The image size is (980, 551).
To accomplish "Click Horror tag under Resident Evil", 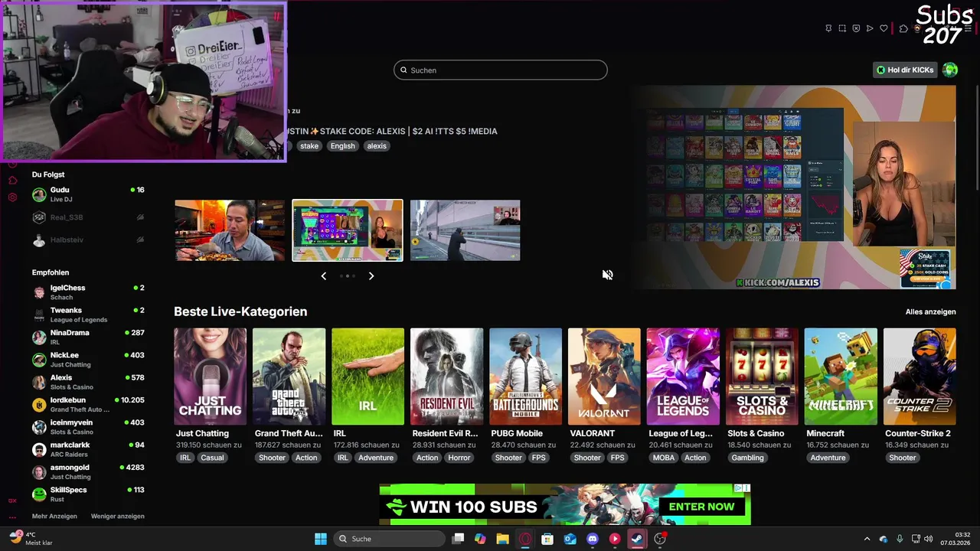I will coord(459,458).
